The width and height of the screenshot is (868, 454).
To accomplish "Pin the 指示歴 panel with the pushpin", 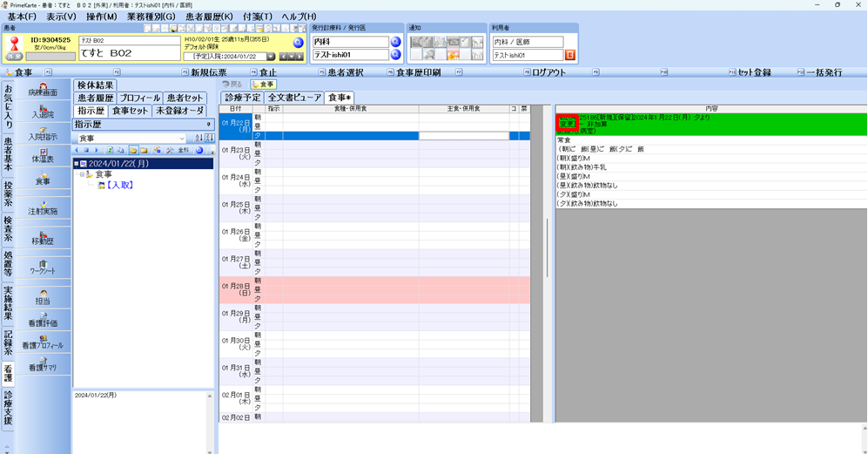I will (209, 125).
